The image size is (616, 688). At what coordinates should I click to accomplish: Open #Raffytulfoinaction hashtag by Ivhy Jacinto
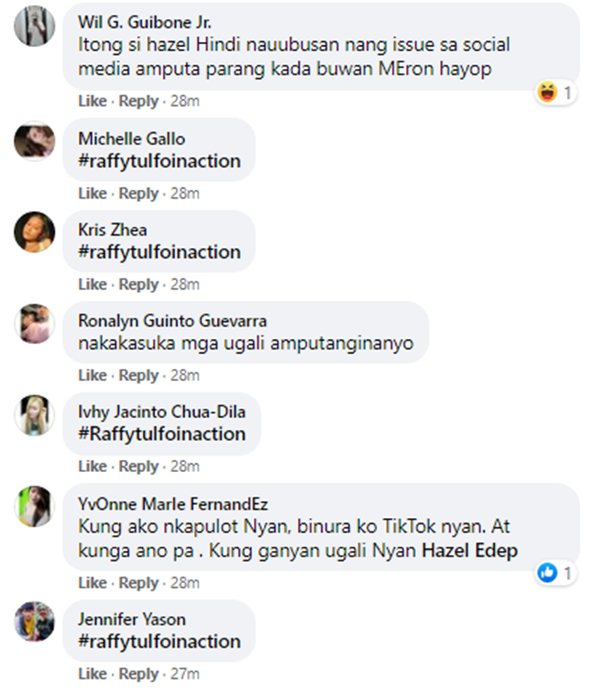[x=161, y=433]
